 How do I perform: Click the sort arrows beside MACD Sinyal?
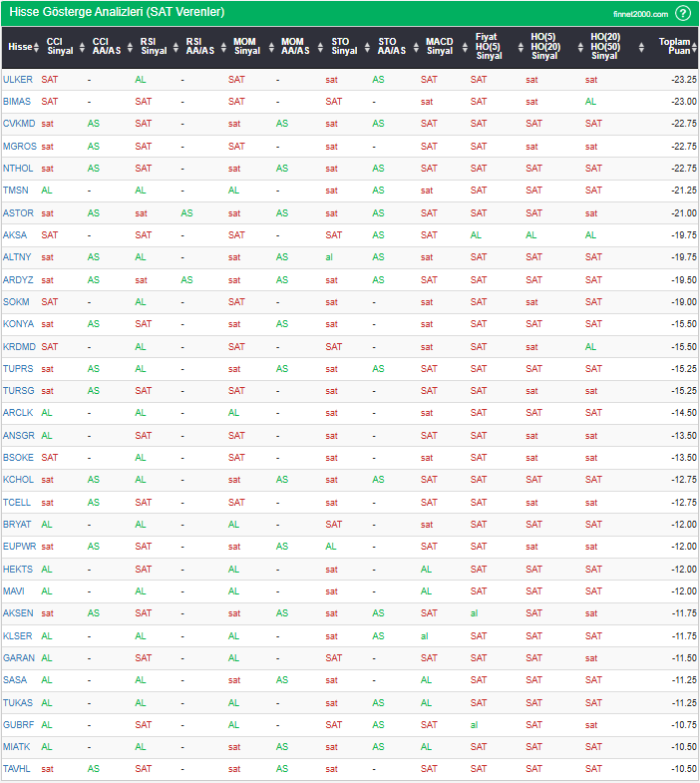coord(465,47)
